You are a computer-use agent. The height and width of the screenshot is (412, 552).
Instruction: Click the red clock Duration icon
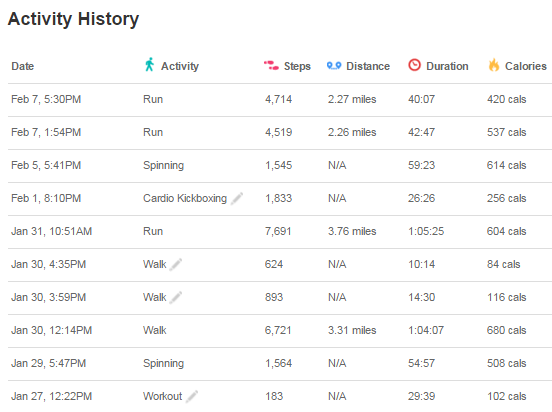point(414,65)
